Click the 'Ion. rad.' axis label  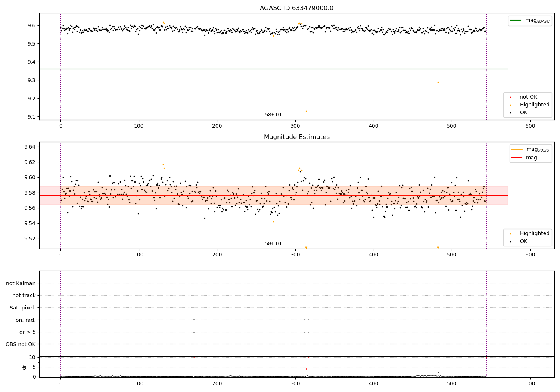coord(25,320)
